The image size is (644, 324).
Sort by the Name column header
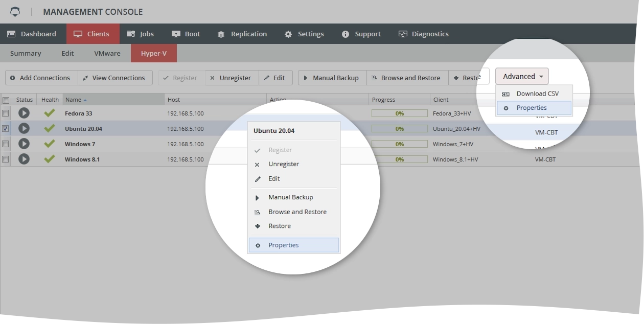pyautogui.click(x=113, y=100)
